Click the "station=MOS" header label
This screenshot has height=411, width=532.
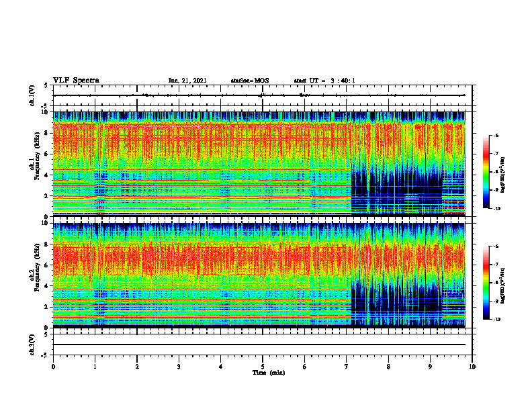[250, 81]
